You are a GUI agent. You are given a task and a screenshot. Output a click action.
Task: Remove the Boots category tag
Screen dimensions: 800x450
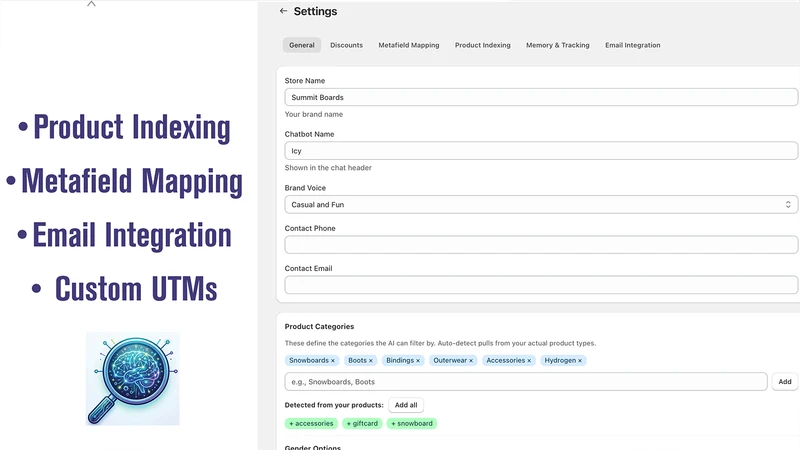point(370,361)
